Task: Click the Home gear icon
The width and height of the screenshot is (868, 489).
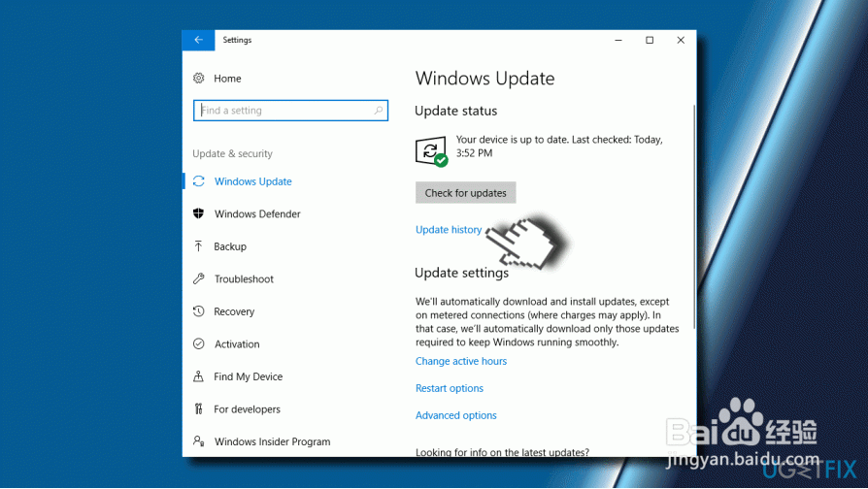Action: click(199, 78)
